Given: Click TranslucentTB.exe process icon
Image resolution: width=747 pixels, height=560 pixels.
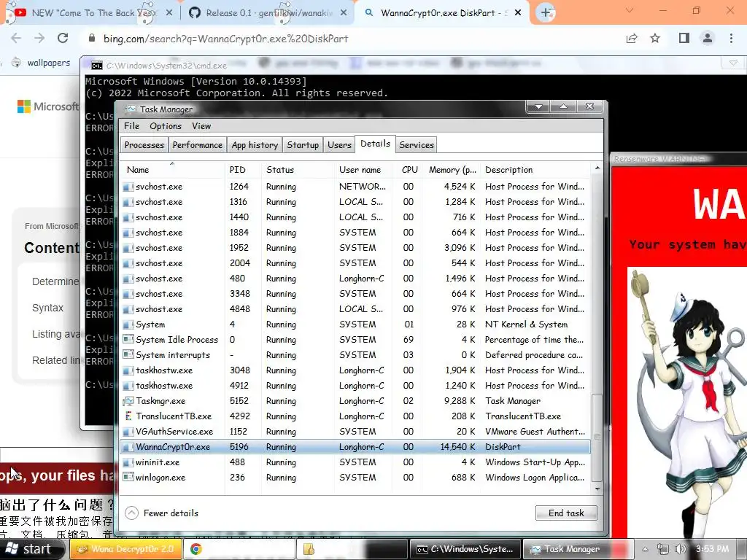Looking at the screenshot, I should click(128, 416).
